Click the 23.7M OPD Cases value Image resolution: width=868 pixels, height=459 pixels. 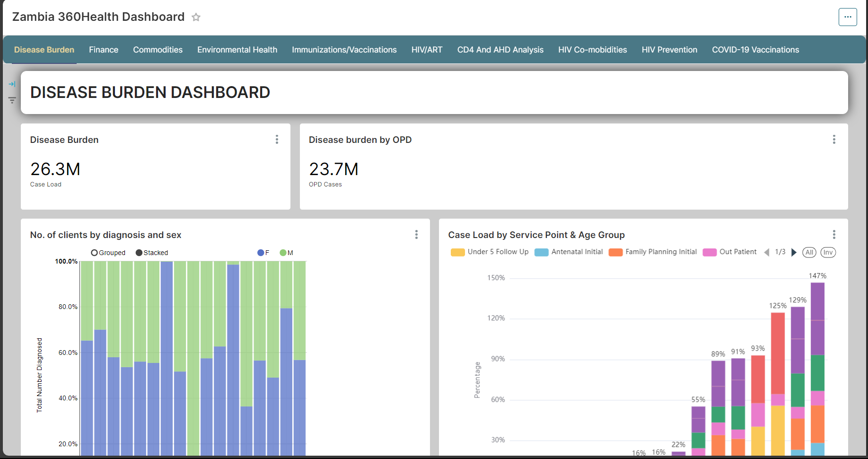333,169
